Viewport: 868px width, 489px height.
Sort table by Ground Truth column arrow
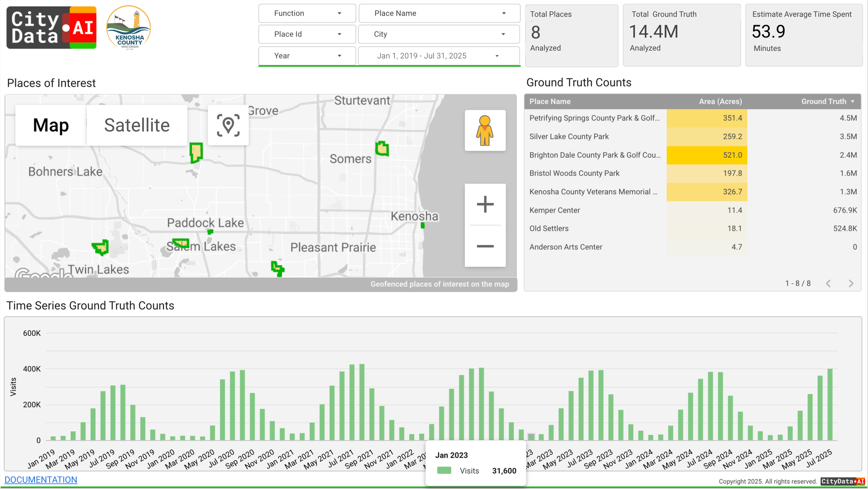tap(853, 102)
